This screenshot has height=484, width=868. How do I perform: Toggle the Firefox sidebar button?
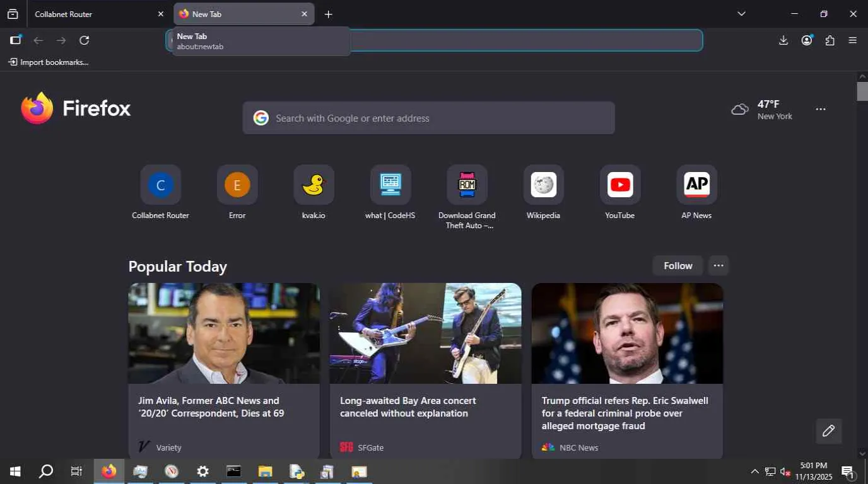[16, 40]
